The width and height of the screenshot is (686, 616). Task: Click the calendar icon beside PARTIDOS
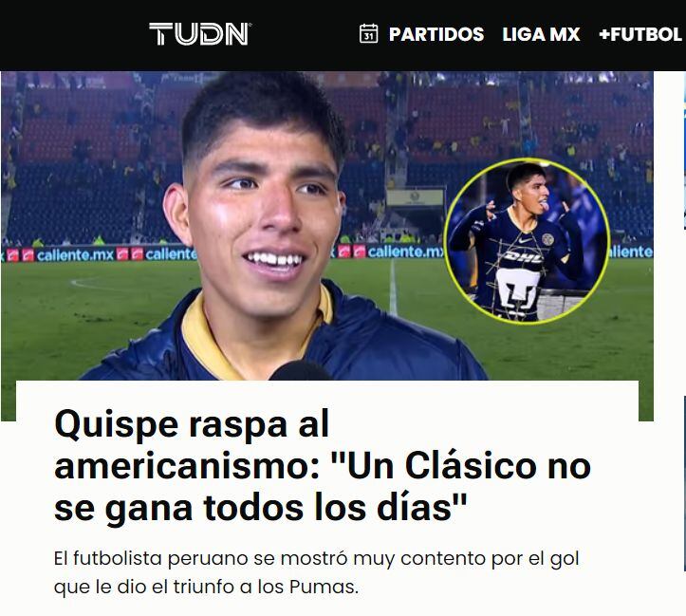368,33
